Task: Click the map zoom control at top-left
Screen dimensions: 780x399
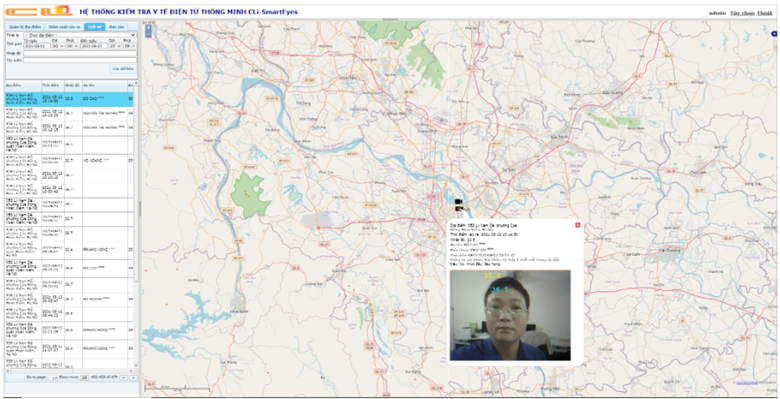Action: tap(148, 30)
